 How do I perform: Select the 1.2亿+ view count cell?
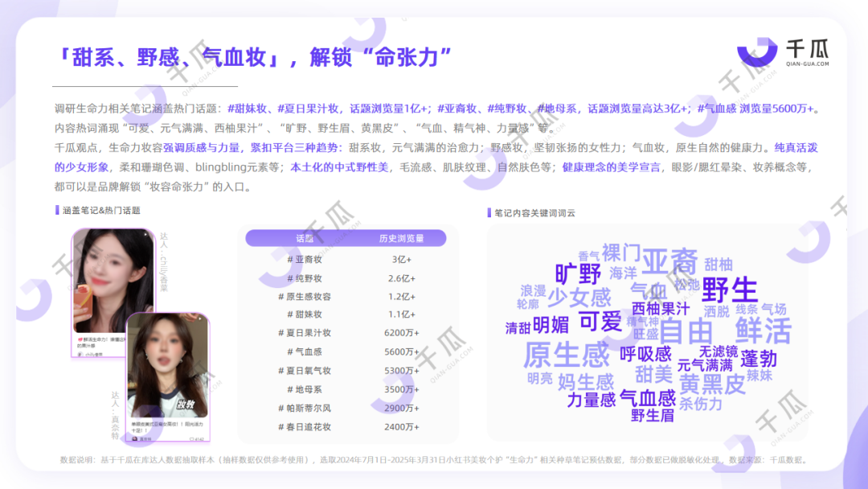401,296
